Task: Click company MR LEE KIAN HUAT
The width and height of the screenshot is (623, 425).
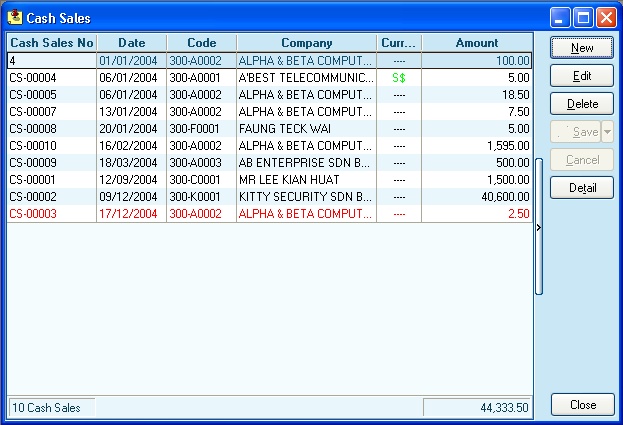Action: point(289,180)
